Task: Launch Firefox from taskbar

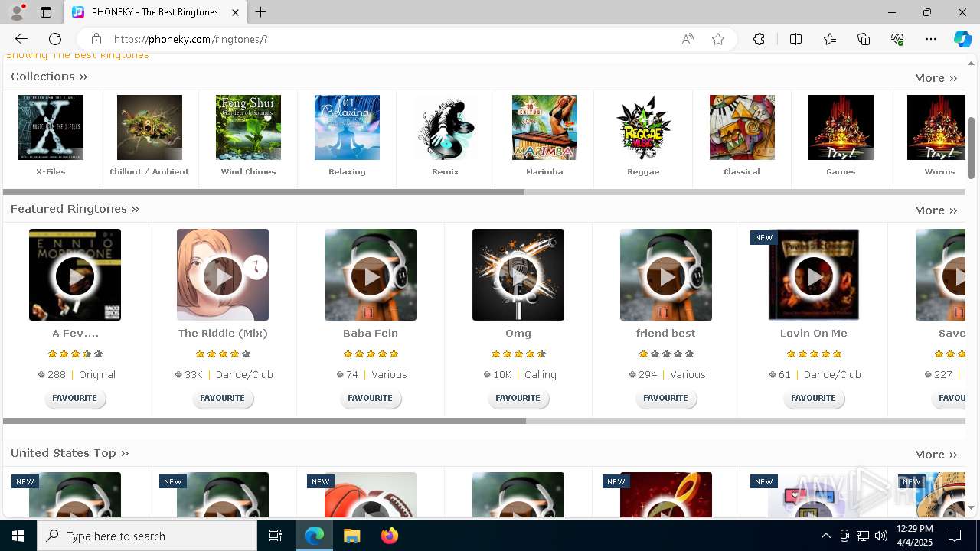Action: point(390,536)
